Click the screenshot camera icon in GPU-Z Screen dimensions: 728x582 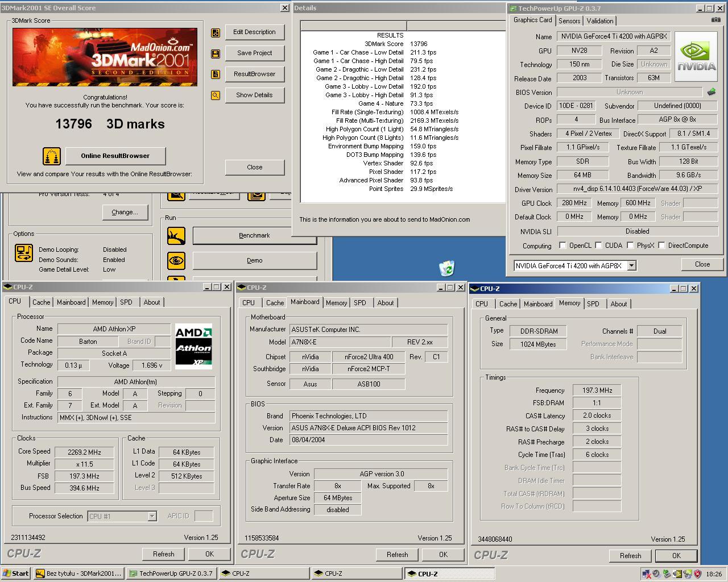pyautogui.click(x=715, y=19)
